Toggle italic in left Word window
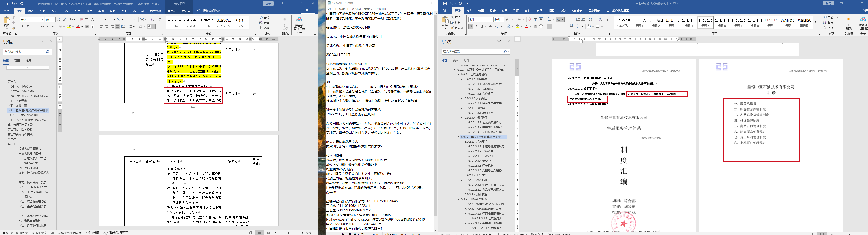868x235 pixels. point(28,27)
